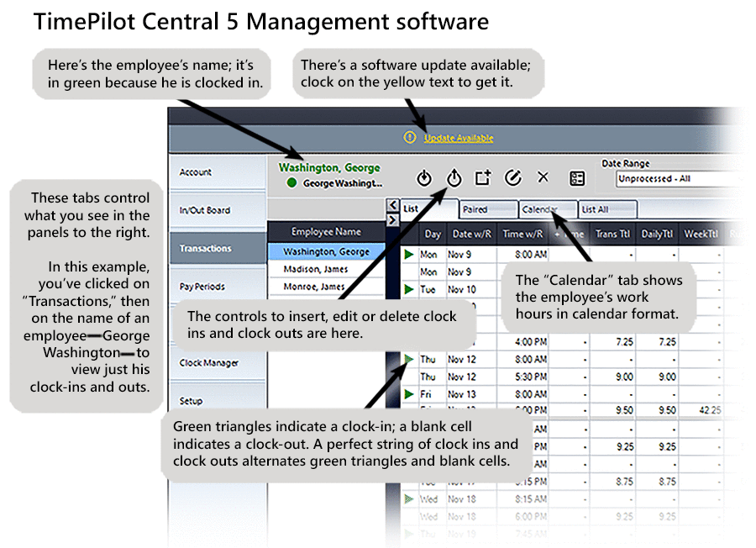Switch to the Calendar tab
The width and height of the screenshot is (756, 548).
coord(546,209)
